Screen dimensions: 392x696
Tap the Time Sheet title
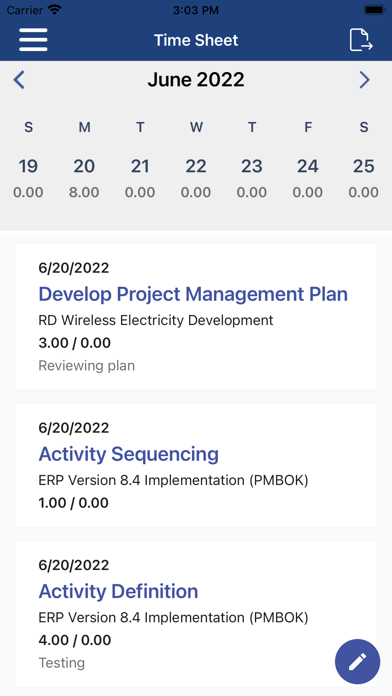(196, 40)
